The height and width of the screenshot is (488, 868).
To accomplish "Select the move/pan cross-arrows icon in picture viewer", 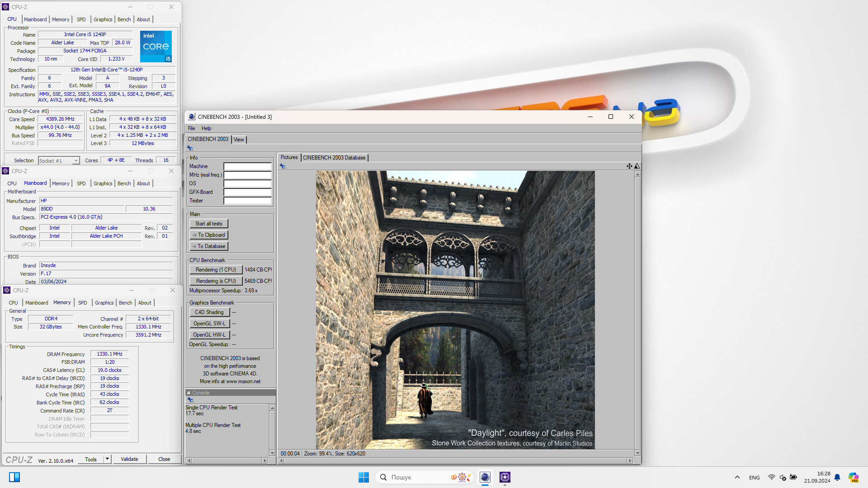I will pyautogui.click(x=629, y=166).
